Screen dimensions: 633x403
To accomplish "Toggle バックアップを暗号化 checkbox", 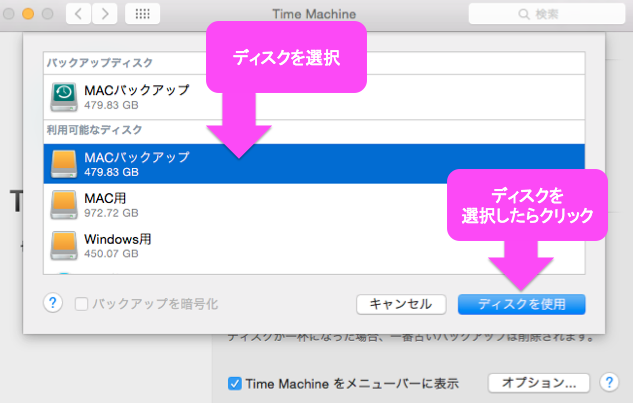I will click(x=81, y=304).
